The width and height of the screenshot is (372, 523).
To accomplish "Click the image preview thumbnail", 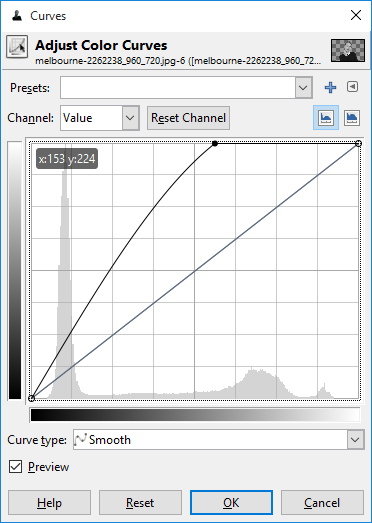I will pyautogui.click(x=348, y=50).
